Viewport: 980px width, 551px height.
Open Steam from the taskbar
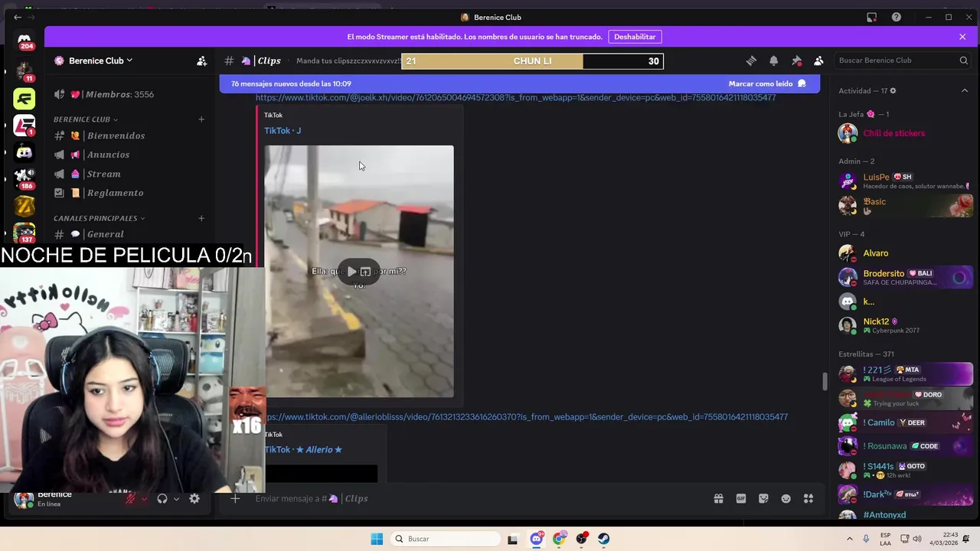click(x=604, y=539)
